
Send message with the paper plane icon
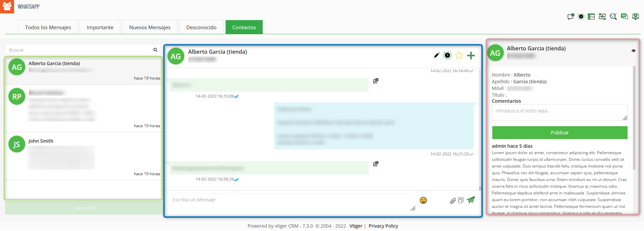pos(471,200)
